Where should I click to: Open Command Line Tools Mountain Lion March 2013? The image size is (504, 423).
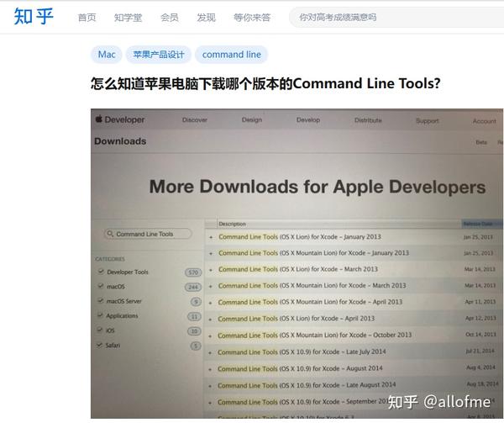[x=312, y=285]
